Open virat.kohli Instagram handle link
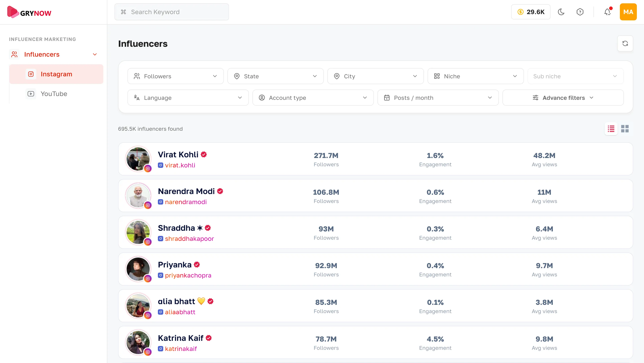644x363 pixels. coord(180,165)
